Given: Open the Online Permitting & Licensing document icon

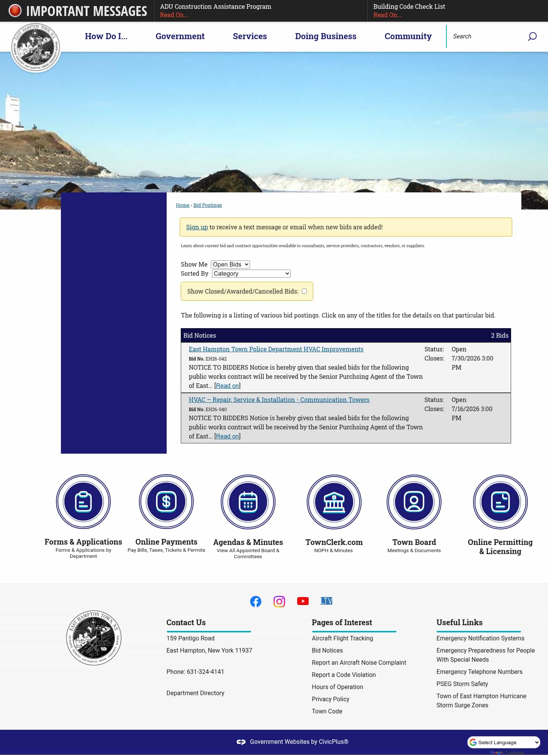Looking at the screenshot, I should tap(500, 502).
